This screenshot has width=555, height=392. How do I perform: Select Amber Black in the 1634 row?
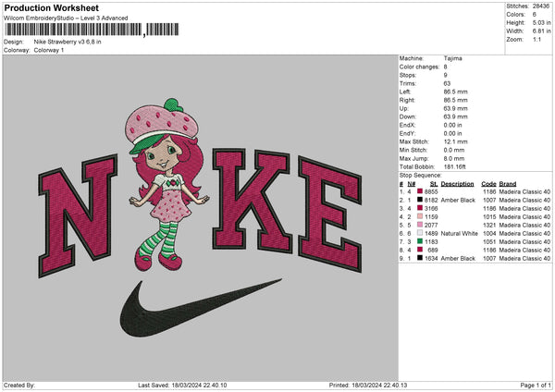[x=458, y=258]
